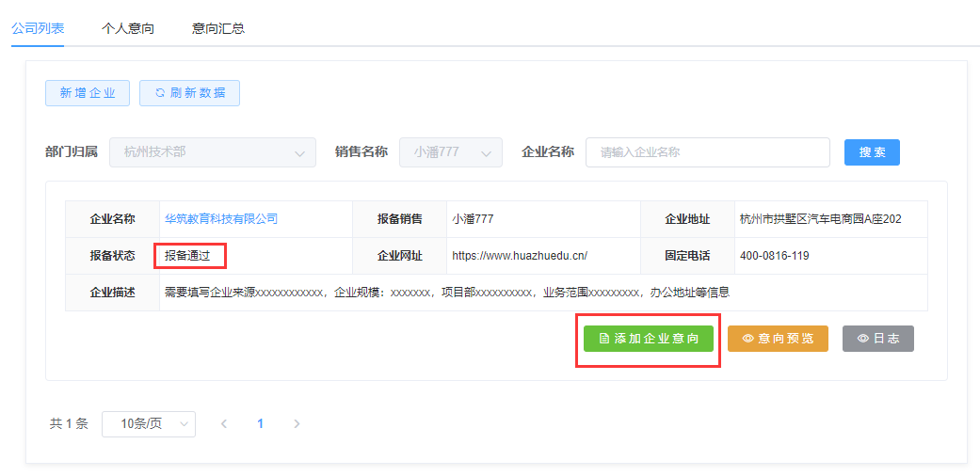Switch to the 公司列表 tab

38,28
